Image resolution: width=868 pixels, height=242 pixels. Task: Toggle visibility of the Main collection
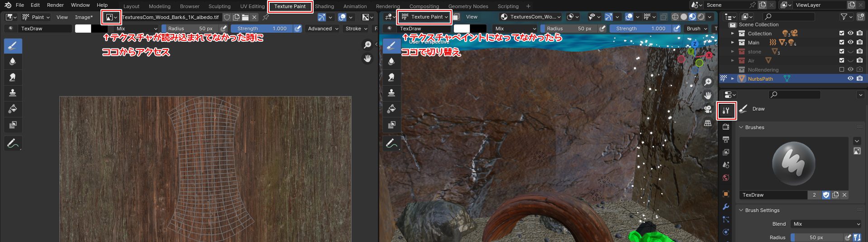click(x=850, y=42)
